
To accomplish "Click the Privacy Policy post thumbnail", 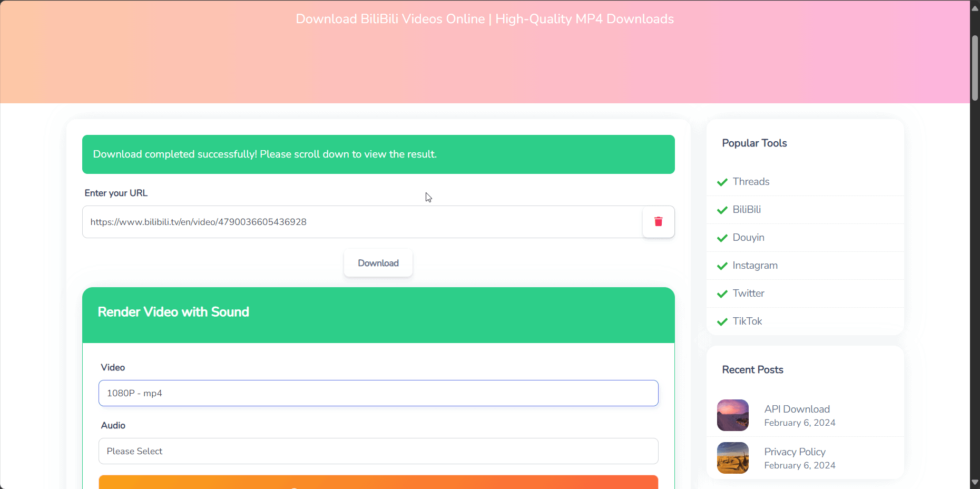I will tap(732, 458).
